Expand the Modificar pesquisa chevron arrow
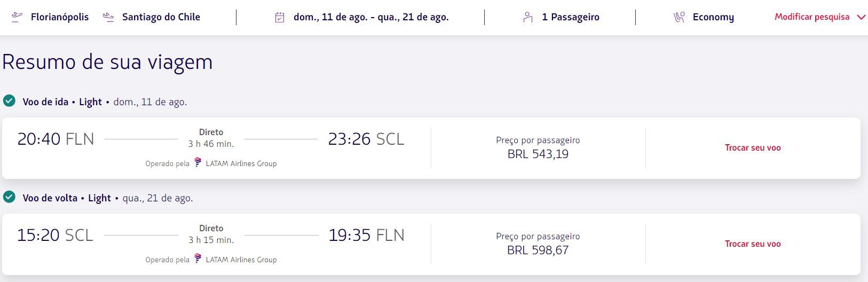The image size is (868, 282). 861,17
